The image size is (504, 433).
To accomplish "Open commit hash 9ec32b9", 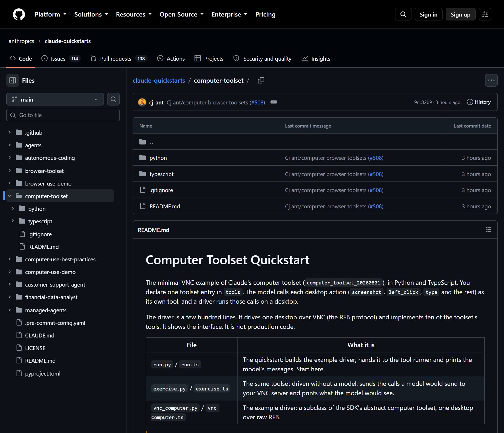I will (x=423, y=102).
